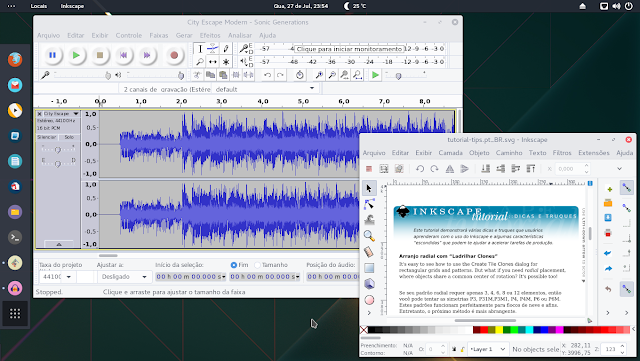The width and height of the screenshot is (640, 361).
Task: Toggle 'Silenciar' on the City Escape track
Action: click(47, 137)
